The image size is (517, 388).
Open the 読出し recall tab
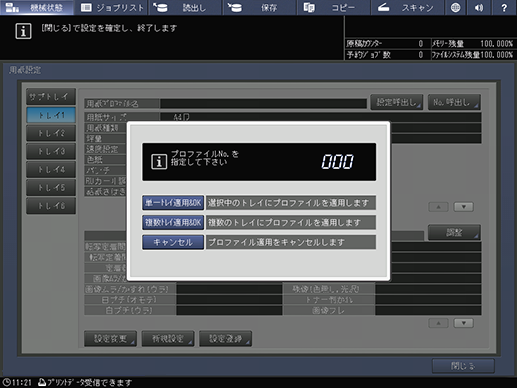pos(185,7)
